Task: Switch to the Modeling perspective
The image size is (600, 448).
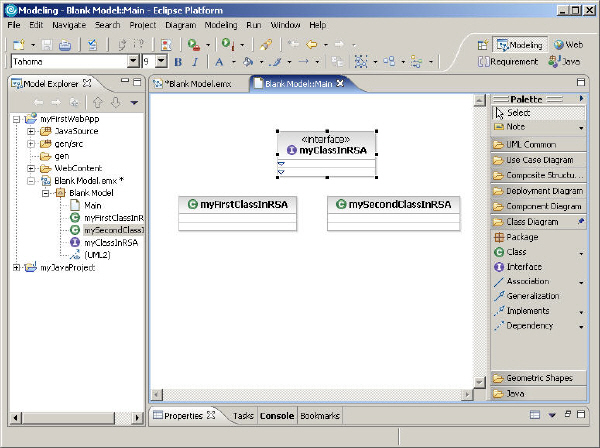Action: pos(520,45)
